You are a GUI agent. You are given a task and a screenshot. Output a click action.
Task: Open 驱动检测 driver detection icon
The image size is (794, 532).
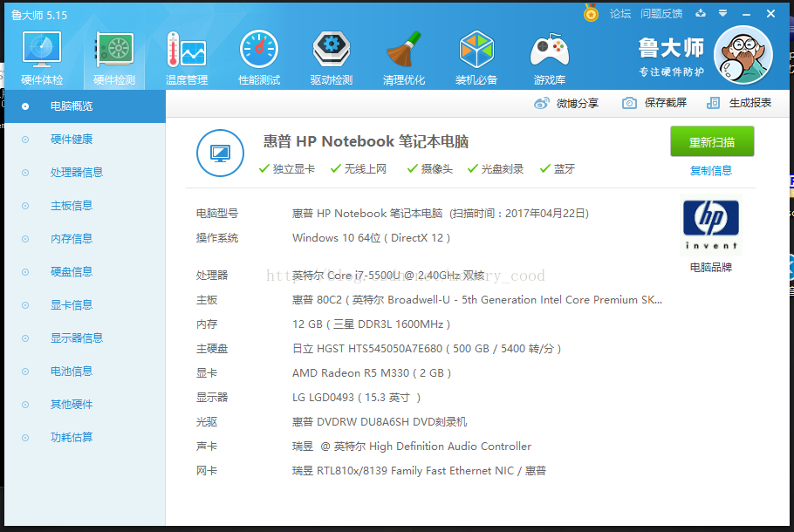[332, 49]
